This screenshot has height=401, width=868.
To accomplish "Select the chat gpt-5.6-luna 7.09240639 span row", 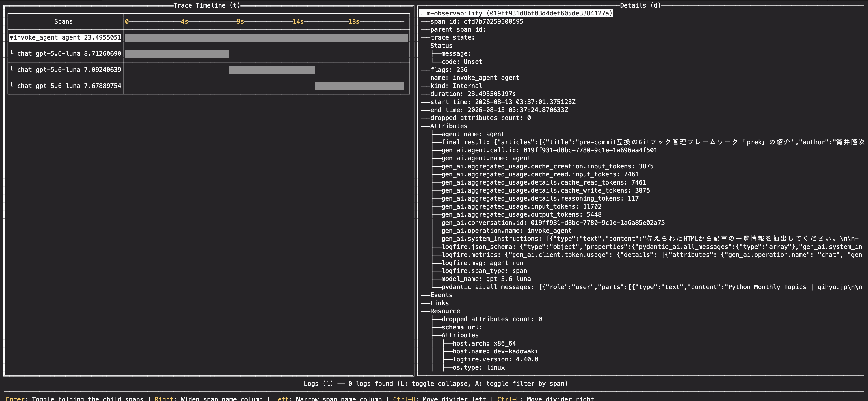I will tap(65, 70).
